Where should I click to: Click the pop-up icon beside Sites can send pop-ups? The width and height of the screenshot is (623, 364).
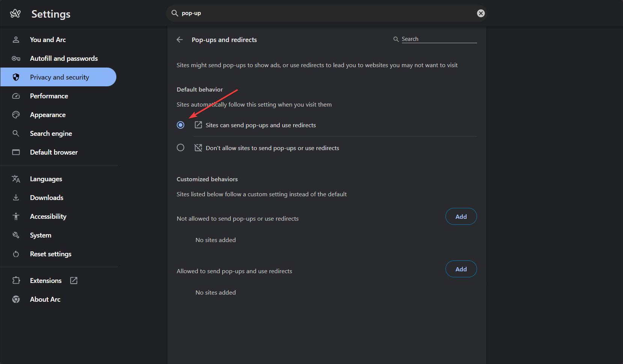(198, 125)
